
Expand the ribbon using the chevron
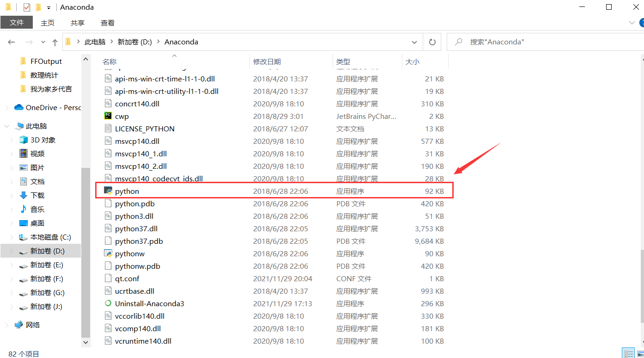pyautogui.click(x=631, y=22)
